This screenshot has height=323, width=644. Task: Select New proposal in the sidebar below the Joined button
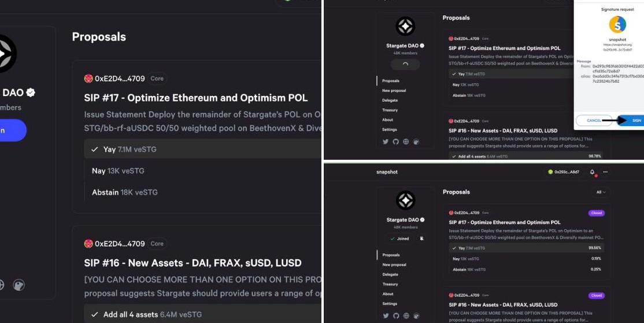[394, 265]
